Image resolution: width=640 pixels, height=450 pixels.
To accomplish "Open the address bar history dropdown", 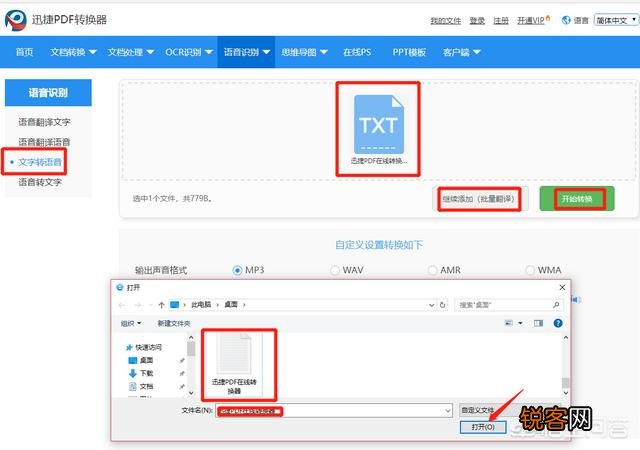I will tap(431, 305).
